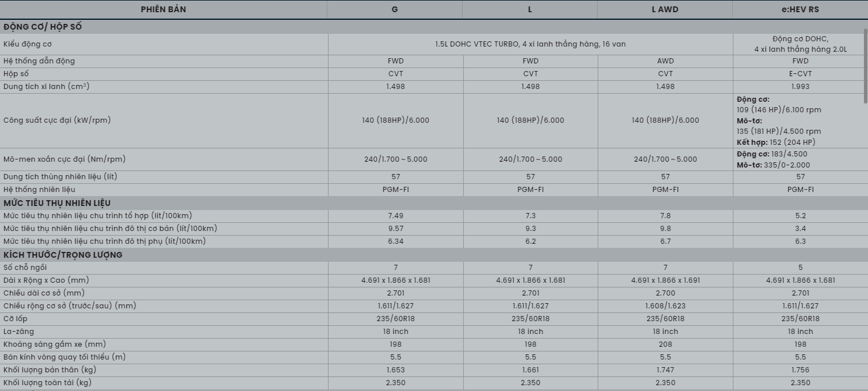Screen dimensions: 868x391
Task: Select the L AWD column header
Action: 665,9
